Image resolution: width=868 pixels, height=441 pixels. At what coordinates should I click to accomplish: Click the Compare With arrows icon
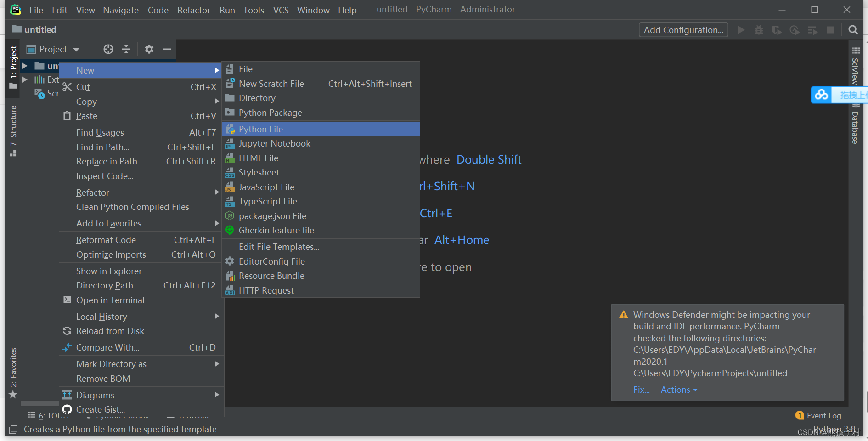tap(67, 347)
